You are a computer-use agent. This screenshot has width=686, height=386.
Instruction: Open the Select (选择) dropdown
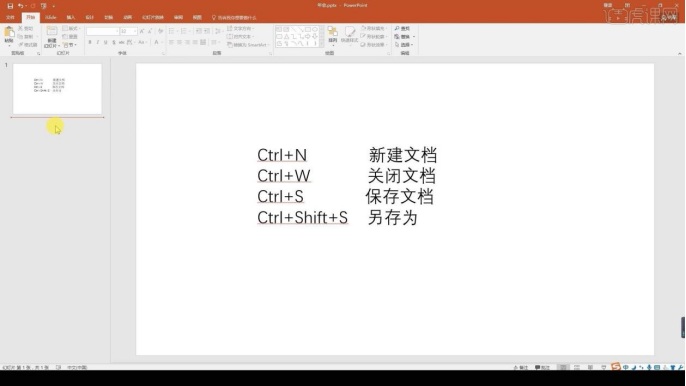pos(404,45)
